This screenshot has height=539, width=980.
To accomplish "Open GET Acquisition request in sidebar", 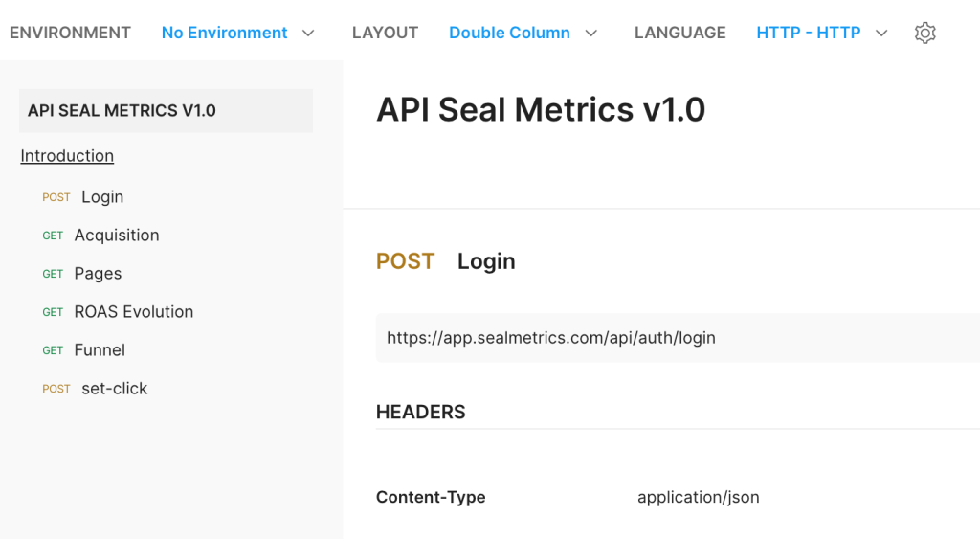I will click(116, 236).
